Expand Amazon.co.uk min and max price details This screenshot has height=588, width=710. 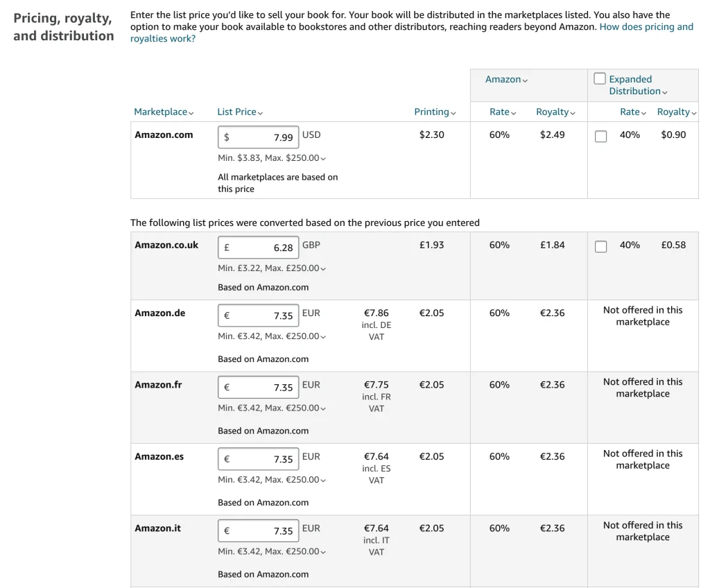point(272,268)
